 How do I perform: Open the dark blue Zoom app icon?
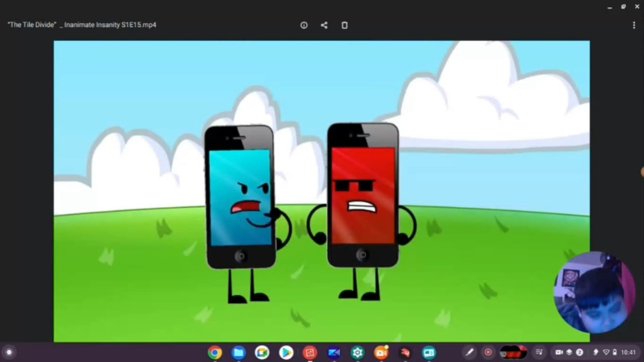(x=334, y=353)
